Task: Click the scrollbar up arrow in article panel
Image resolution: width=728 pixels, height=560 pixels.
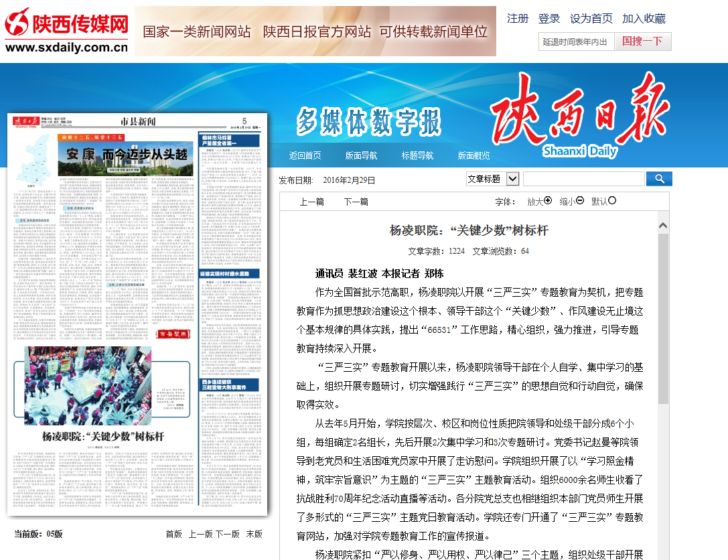Action: tap(663, 223)
